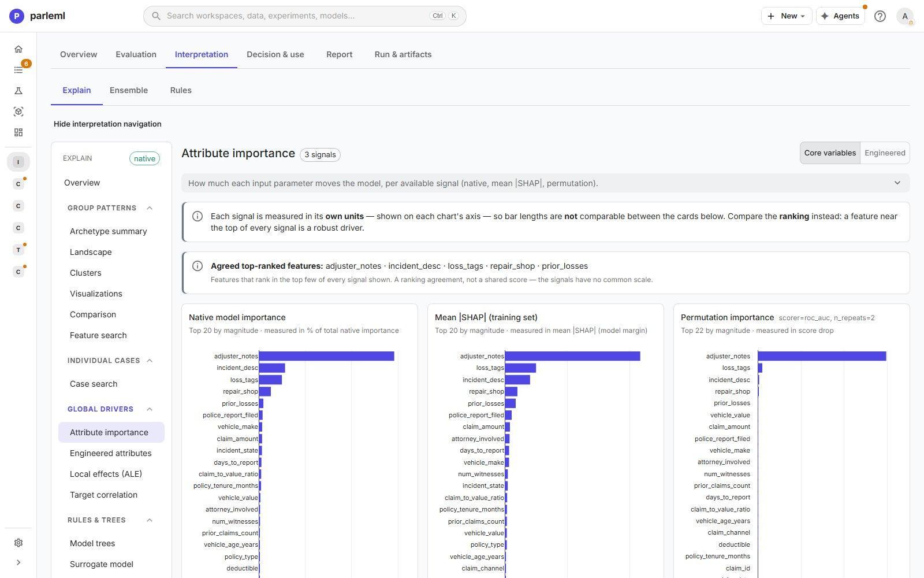Click the 3 signals badge
Viewport: 924px width, 578px height.
click(x=320, y=154)
